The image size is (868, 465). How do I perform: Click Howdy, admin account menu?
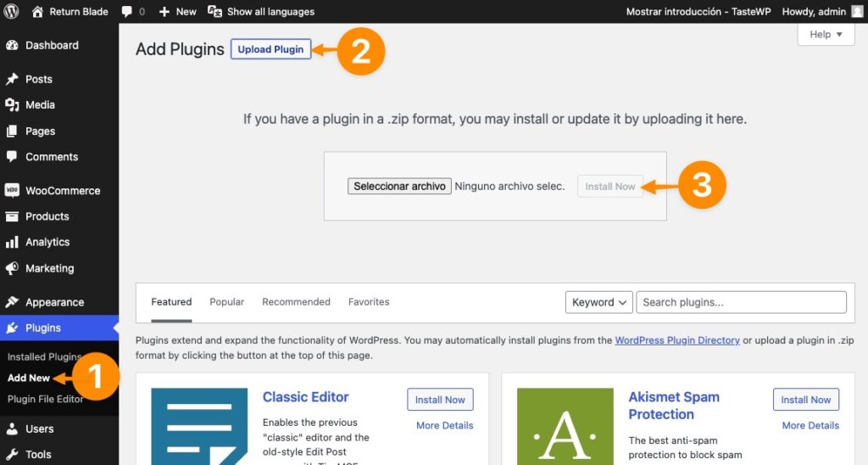[814, 12]
